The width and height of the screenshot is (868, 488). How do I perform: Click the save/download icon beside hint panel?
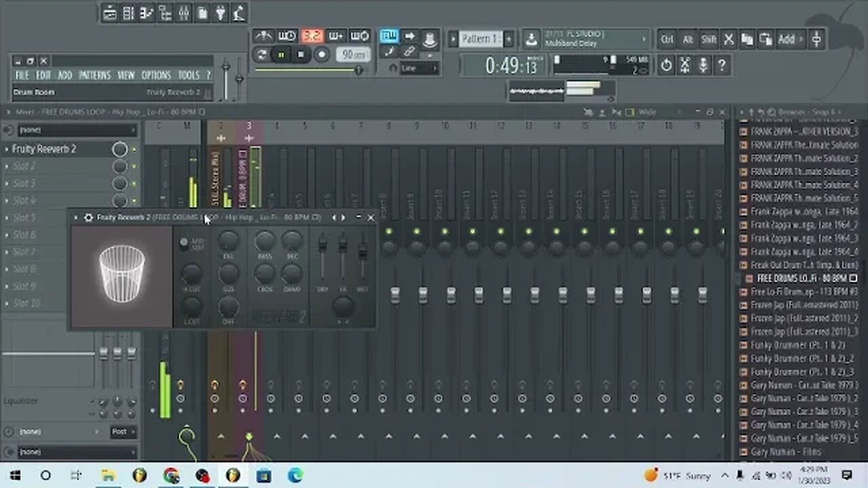(532, 39)
